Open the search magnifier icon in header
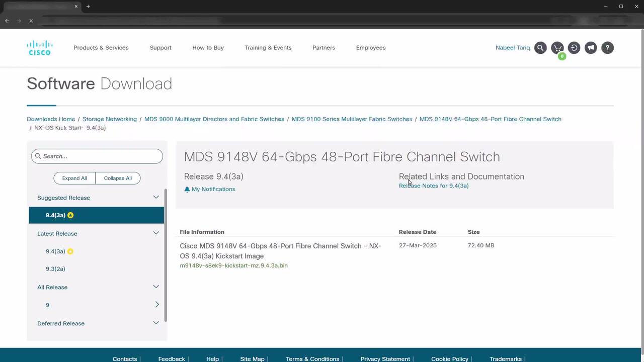Image resolution: width=644 pixels, height=362 pixels. pos(540,48)
